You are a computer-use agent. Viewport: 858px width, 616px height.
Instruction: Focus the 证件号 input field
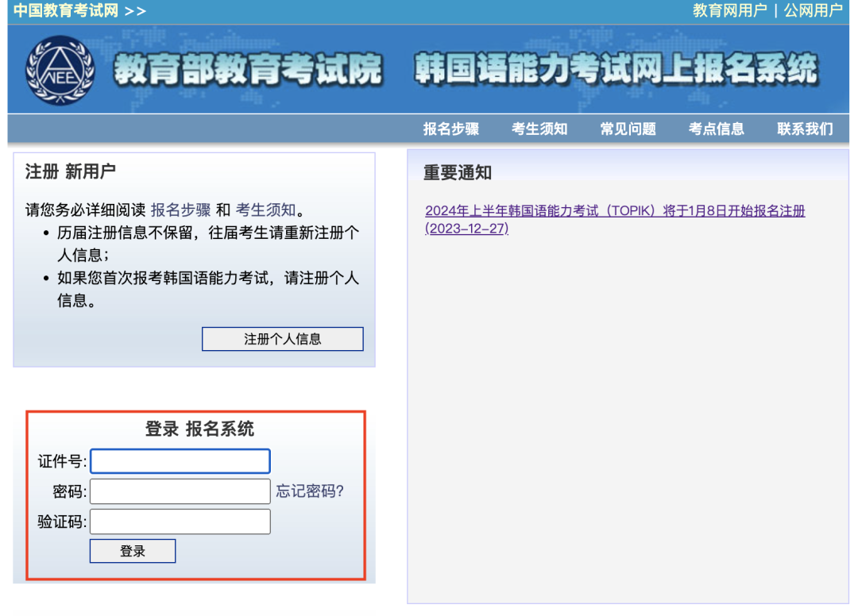point(180,460)
